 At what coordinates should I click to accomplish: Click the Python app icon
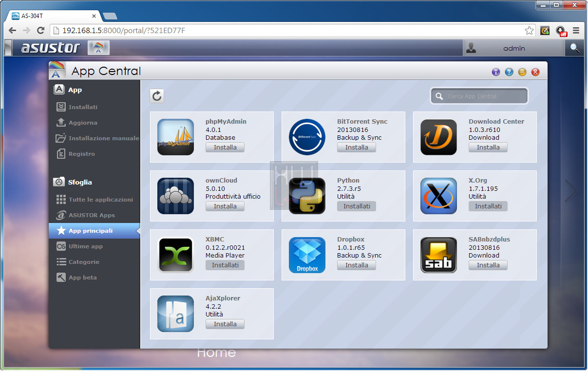307,196
